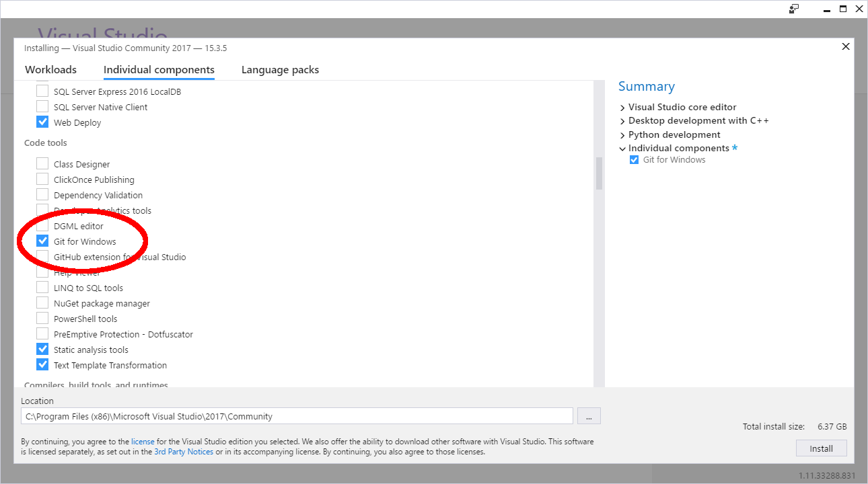Uncheck the Web Deploy component
The width and height of the screenshot is (868, 484).
[x=42, y=122]
